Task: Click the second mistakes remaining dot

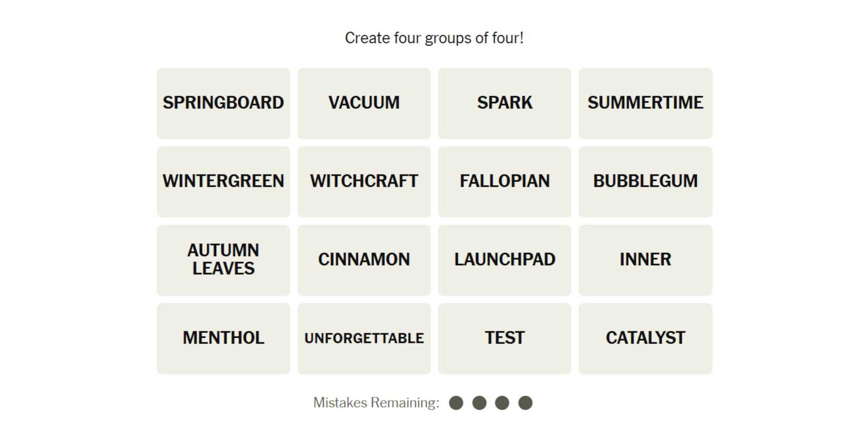Action: pyautogui.click(x=479, y=403)
